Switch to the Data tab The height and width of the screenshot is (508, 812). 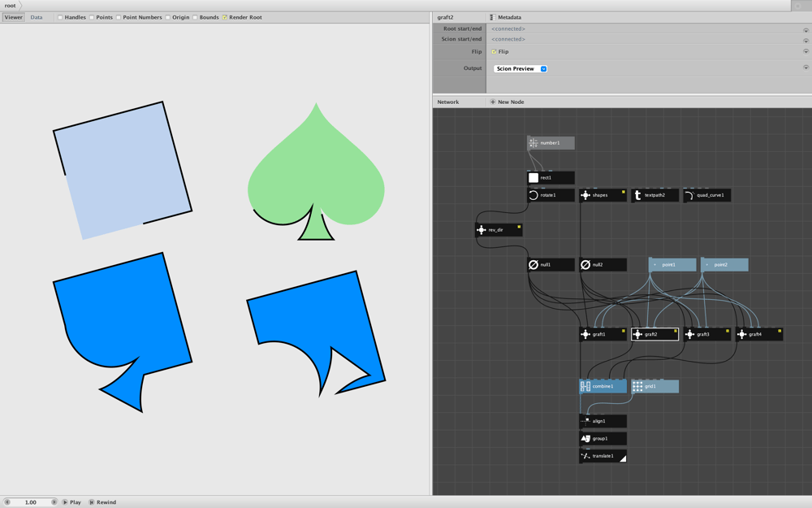pyautogui.click(x=37, y=18)
